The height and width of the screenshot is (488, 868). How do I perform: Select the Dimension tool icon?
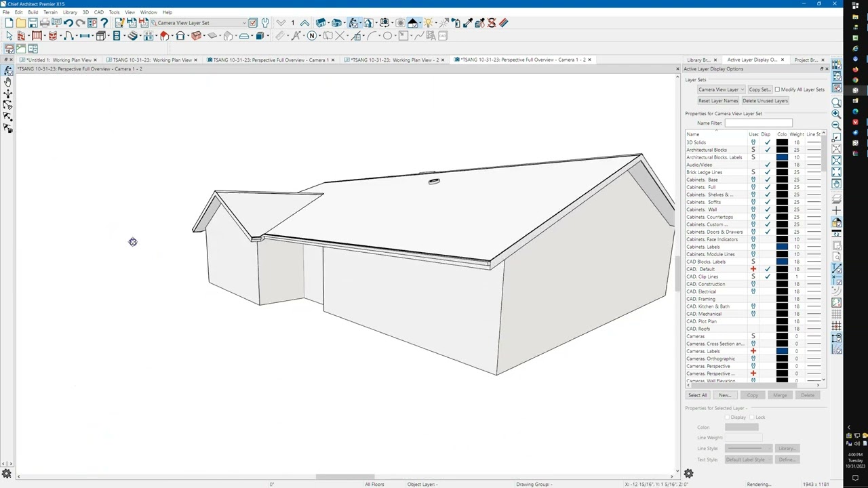(x=280, y=35)
